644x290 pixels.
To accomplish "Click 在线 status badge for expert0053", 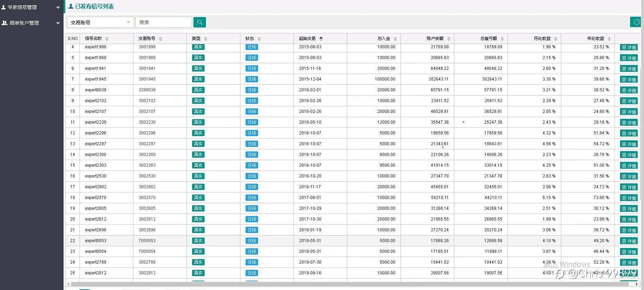I will 252,241.
